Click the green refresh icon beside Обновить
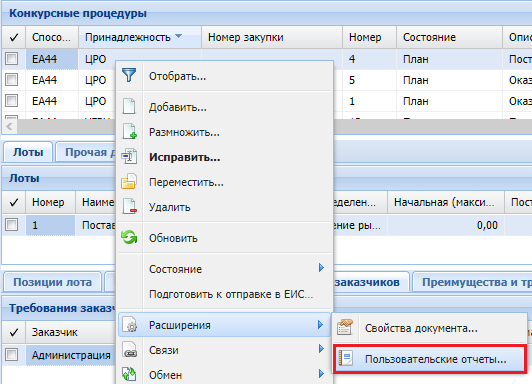This screenshot has height=384, width=532. click(129, 237)
